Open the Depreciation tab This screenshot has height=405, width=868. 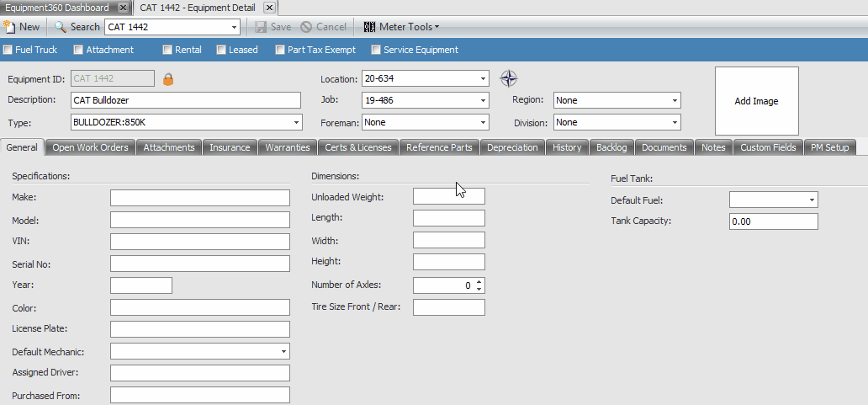pyautogui.click(x=512, y=147)
